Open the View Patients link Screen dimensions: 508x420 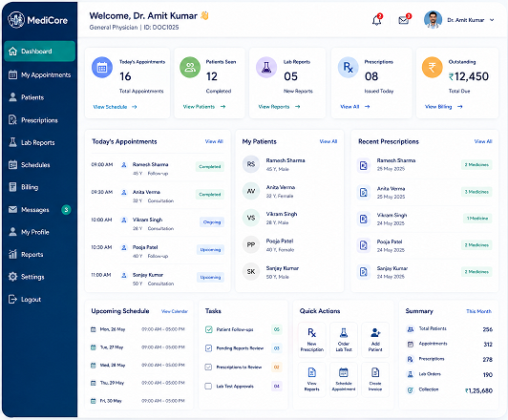(x=204, y=107)
